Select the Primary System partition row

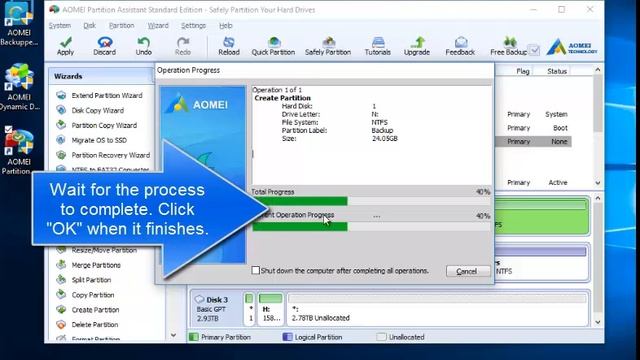point(533,114)
